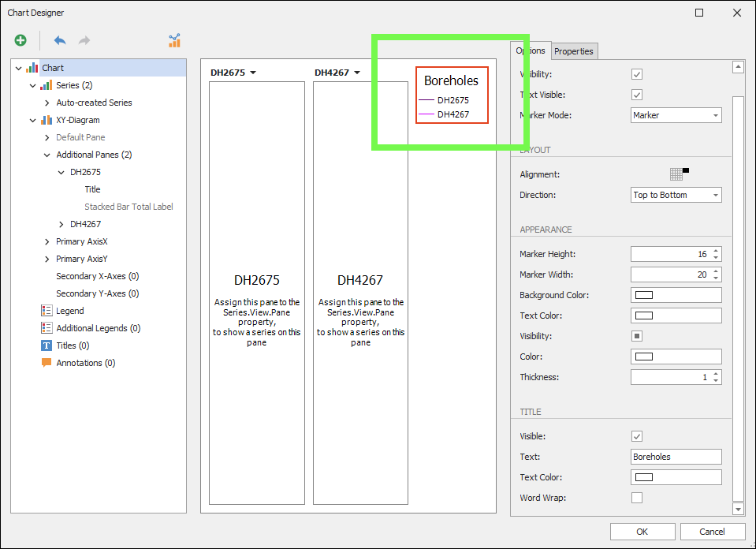Click the Undo arrow in toolbar
The width and height of the screenshot is (756, 549).
pyautogui.click(x=60, y=40)
